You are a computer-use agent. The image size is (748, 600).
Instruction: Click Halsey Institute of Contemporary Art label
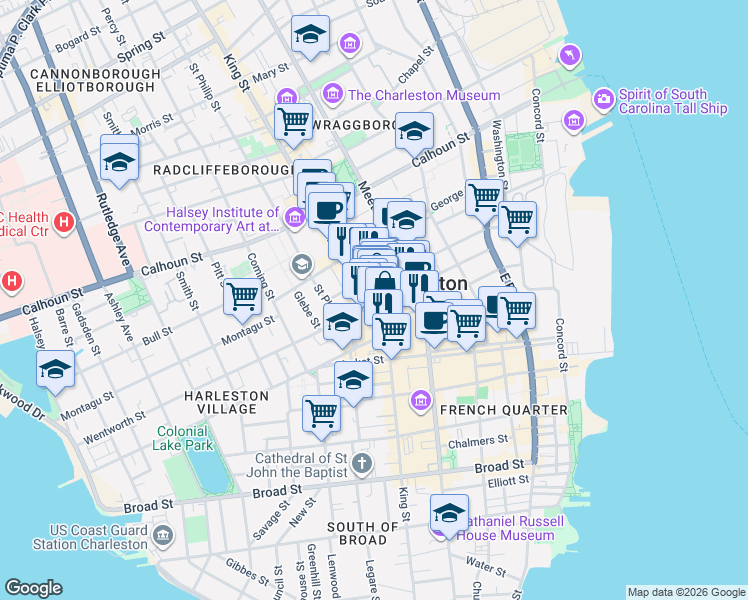tap(212, 219)
